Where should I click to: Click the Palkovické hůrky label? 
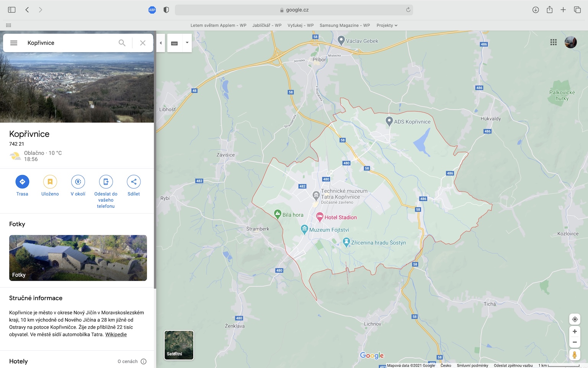(x=562, y=95)
